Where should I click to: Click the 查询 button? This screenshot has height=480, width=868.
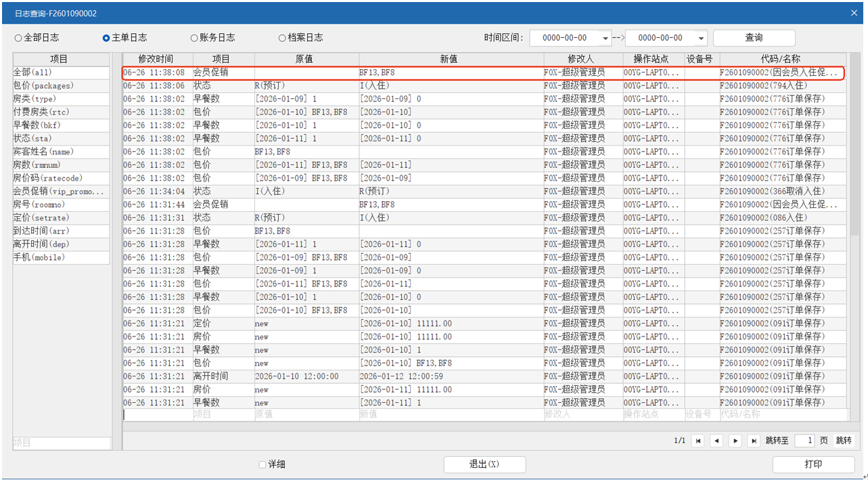coord(754,38)
